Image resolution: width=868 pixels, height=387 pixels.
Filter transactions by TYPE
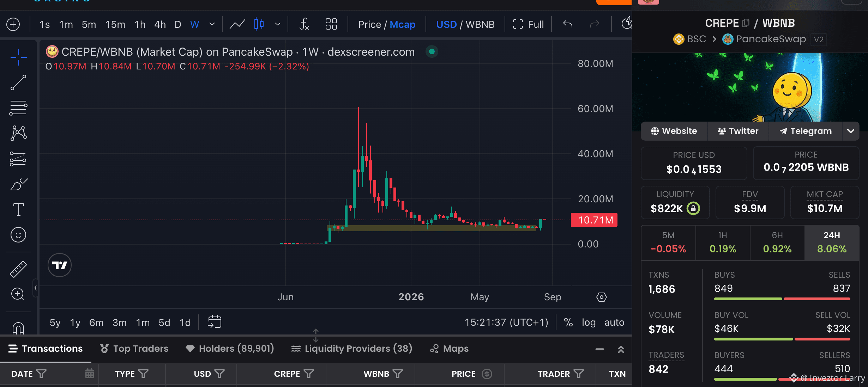pos(143,374)
